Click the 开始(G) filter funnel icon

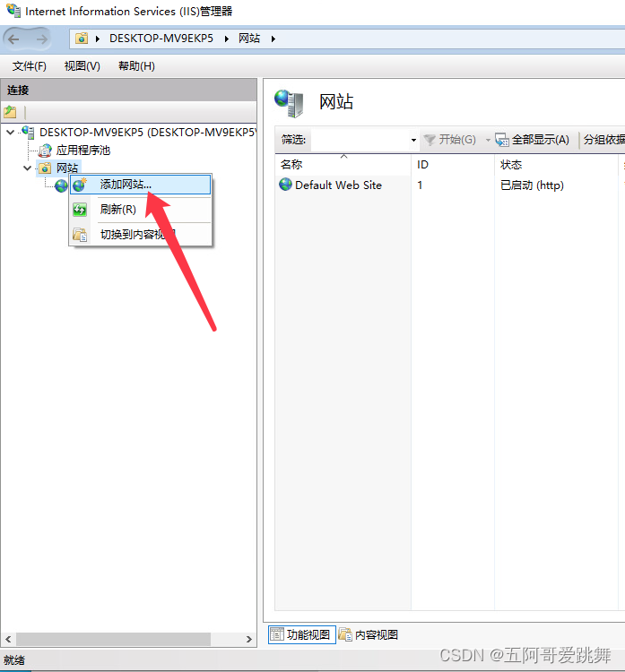[x=430, y=140]
